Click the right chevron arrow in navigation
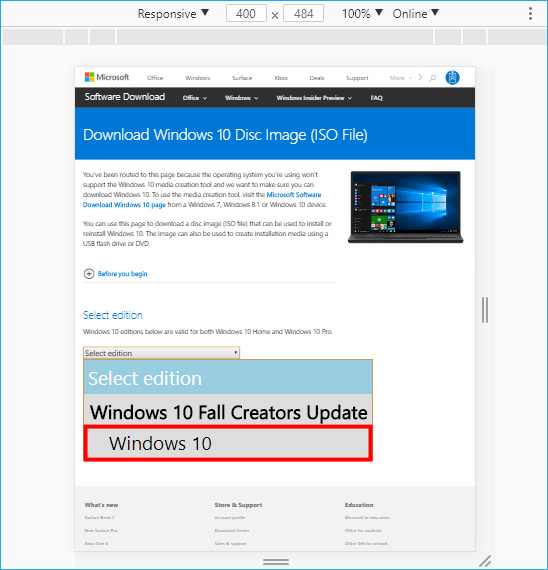The image size is (548, 570). [420, 77]
